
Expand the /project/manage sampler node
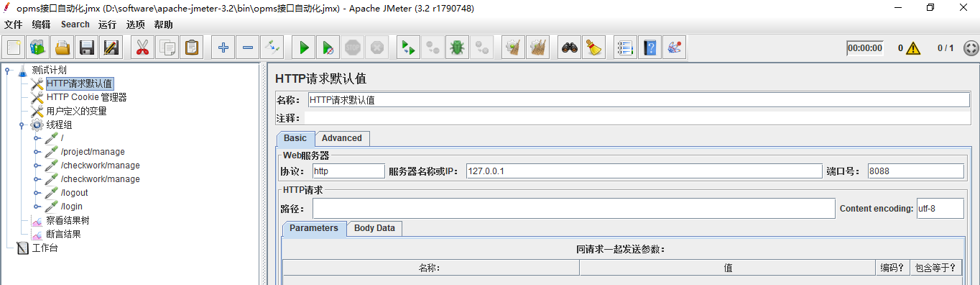pos(37,152)
